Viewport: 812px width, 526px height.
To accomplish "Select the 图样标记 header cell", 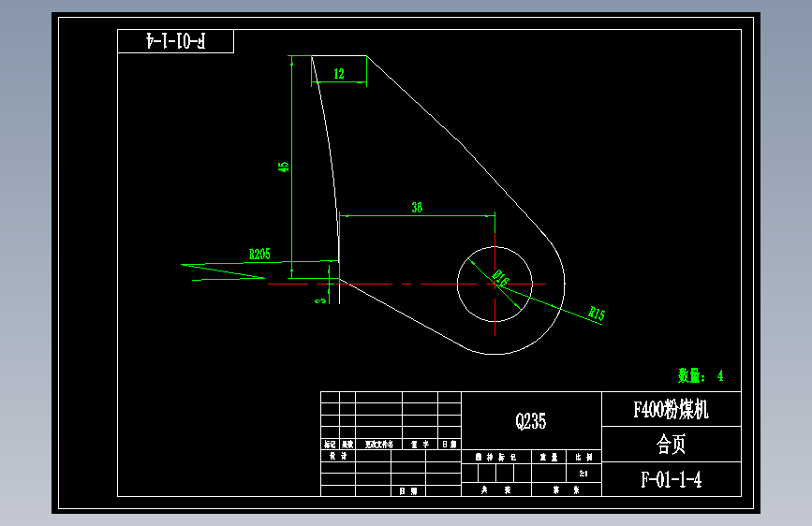I will 496,457.
